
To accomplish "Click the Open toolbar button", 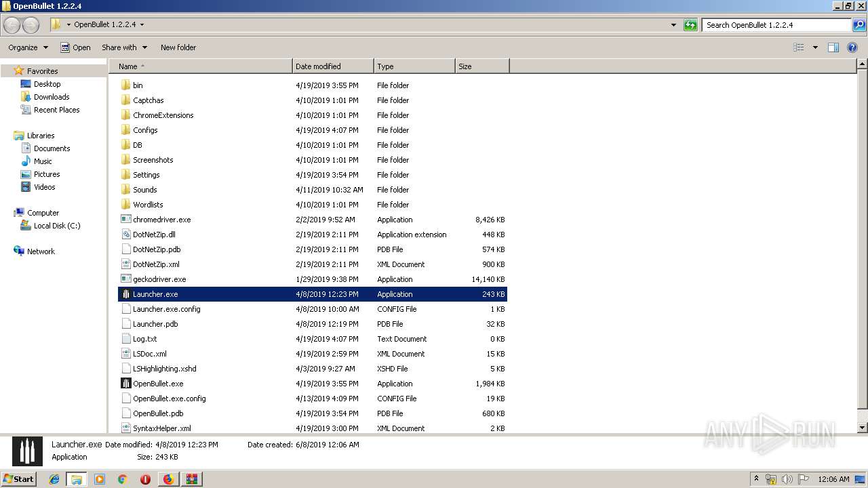I will (75, 47).
